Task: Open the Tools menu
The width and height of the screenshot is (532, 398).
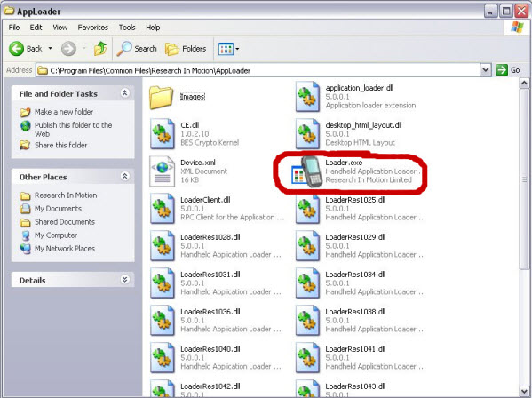Action: (x=127, y=28)
